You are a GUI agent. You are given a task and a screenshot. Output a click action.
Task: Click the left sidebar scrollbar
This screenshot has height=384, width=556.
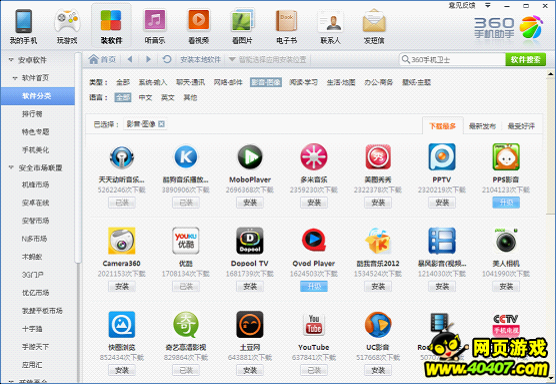pos(78,158)
